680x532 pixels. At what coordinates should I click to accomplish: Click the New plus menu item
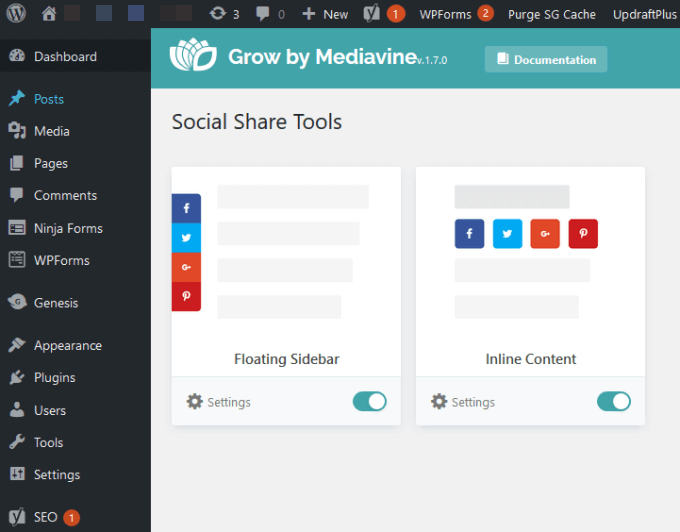[325, 14]
